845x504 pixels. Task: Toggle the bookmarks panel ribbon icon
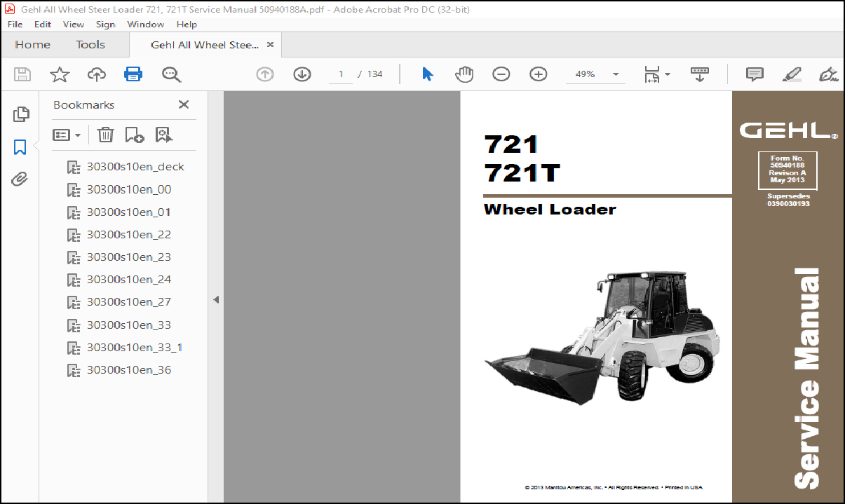[20, 147]
